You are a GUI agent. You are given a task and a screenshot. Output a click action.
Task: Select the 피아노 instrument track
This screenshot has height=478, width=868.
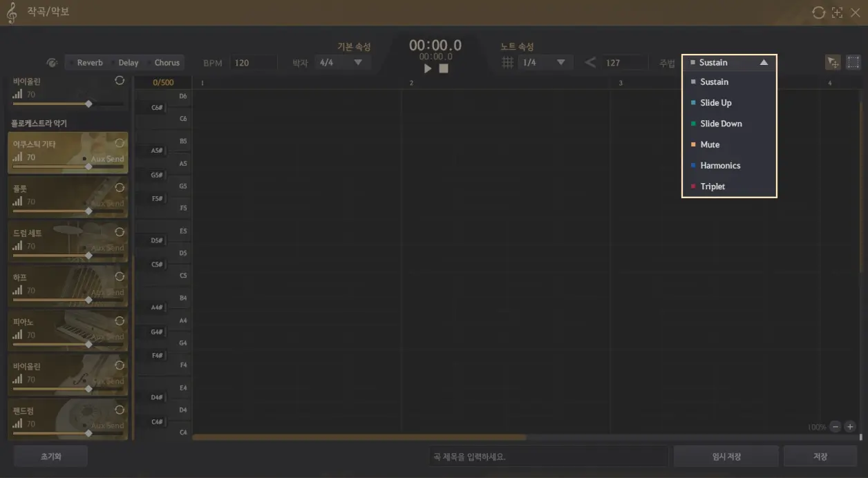click(68, 330)
